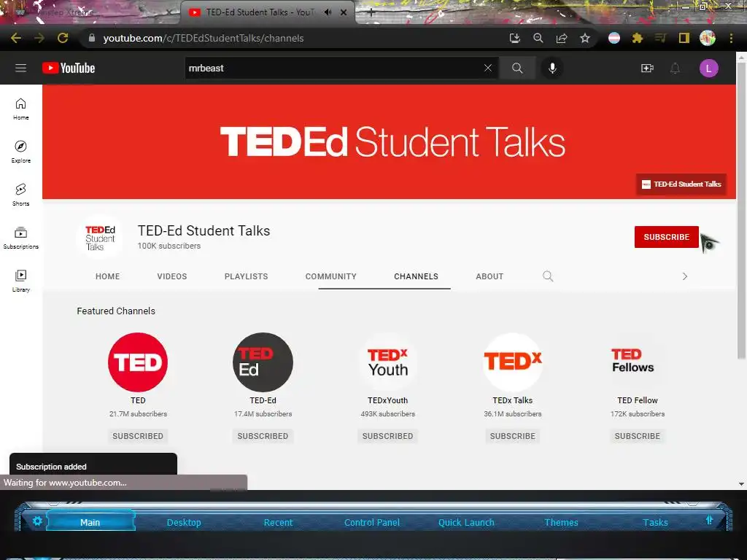The width and height of the screenshot is (747, 560).
Task: Open the dock settings gear icon
Action: coord(38,521)
